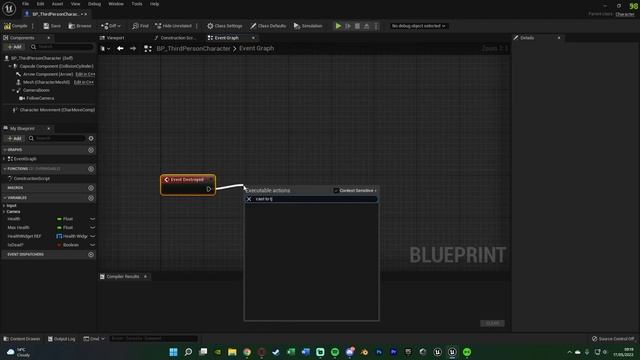
Task: Expand Camera variable category
Action: (x=4, y=212)
